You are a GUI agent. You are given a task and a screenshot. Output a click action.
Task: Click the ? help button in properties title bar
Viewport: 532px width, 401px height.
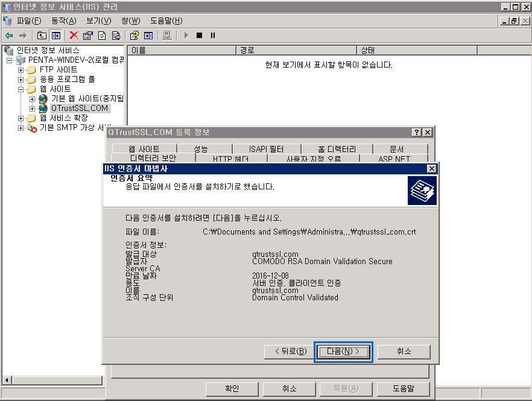tap(417, 132)
